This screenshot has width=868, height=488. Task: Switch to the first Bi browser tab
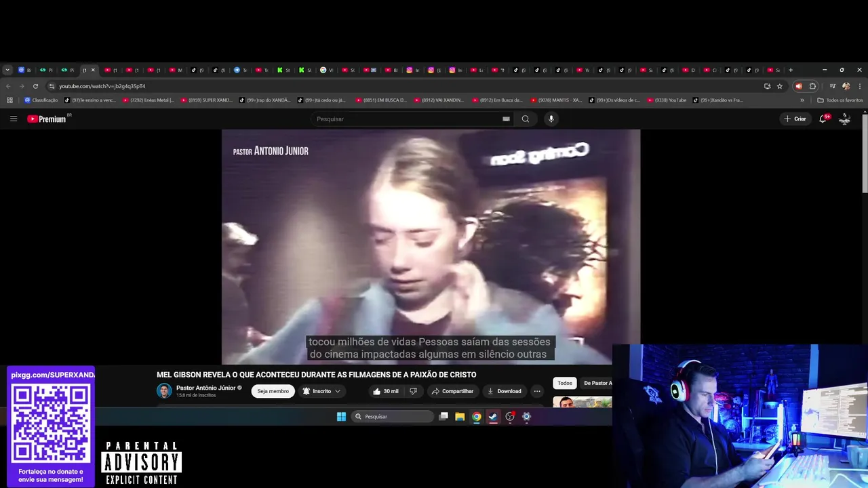[25, 70]
